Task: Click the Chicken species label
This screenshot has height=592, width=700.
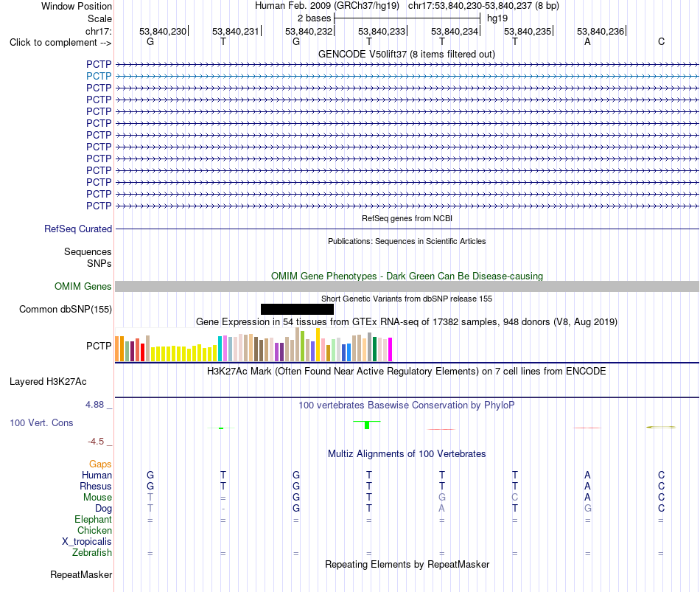Action: pyautogui.click(x=94, y=530)
